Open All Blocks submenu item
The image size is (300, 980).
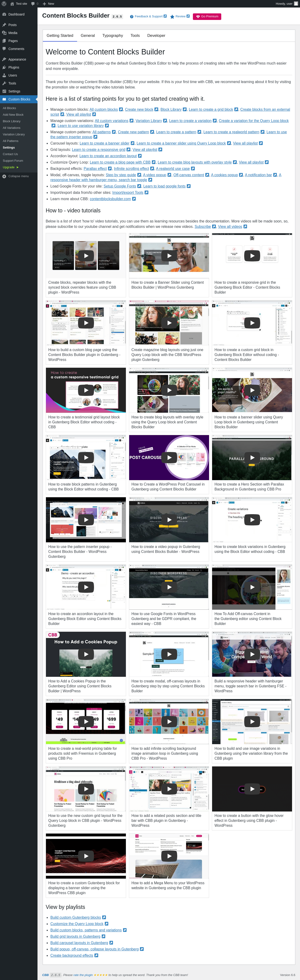click(x=10, y=108)
